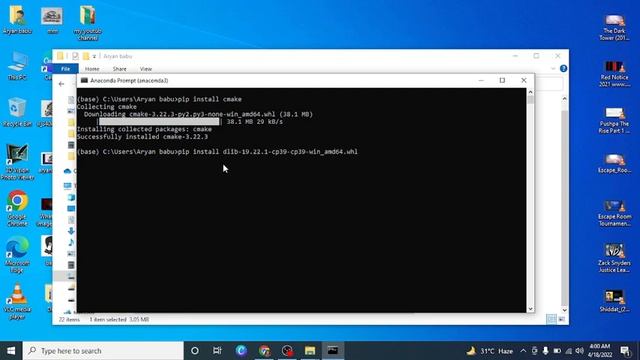Open The Dark Tower video file

click(614, 27)
